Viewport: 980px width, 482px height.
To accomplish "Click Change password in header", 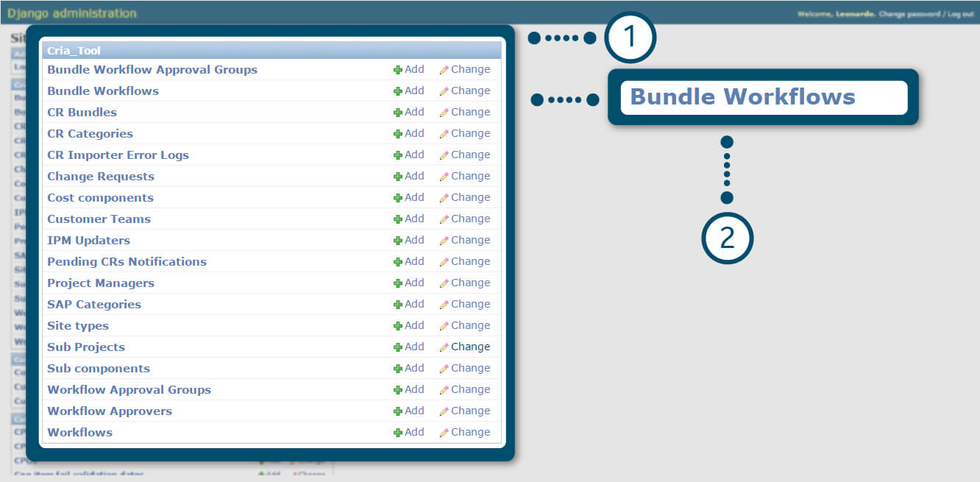I will point(909,15).
